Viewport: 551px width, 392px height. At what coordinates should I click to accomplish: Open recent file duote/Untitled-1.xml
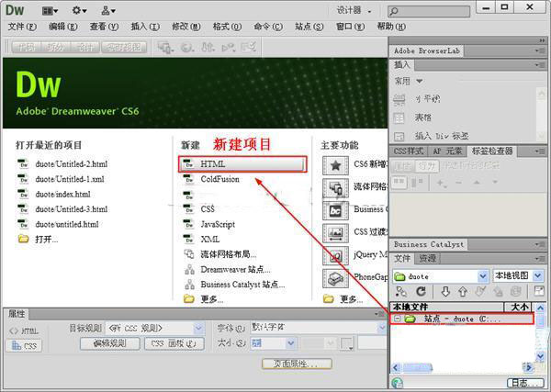point(61,179)
